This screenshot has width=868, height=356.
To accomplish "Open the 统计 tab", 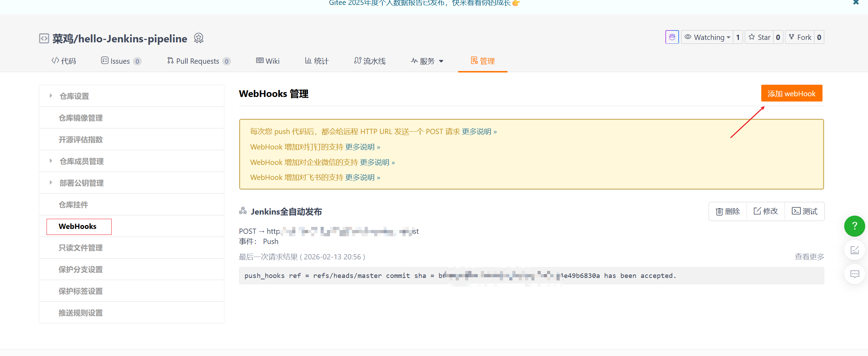I will pyautogui.click(x=317, y=61).
